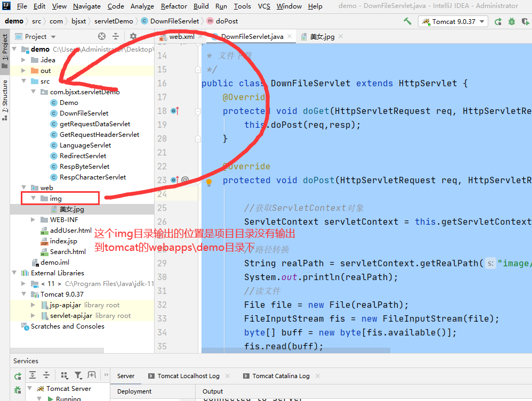
Task: Open the Project view dropdown arrow
Action: 53,37
